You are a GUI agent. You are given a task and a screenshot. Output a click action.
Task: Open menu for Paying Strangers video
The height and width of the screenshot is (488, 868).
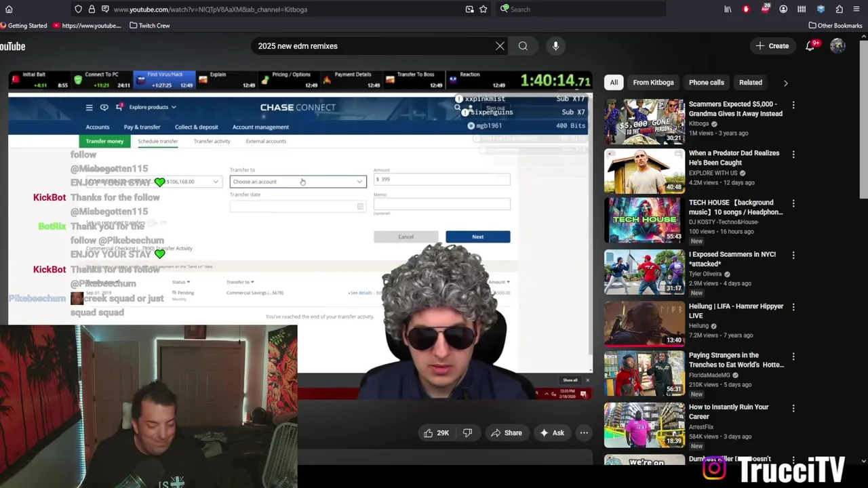click(x=793, y=356)
